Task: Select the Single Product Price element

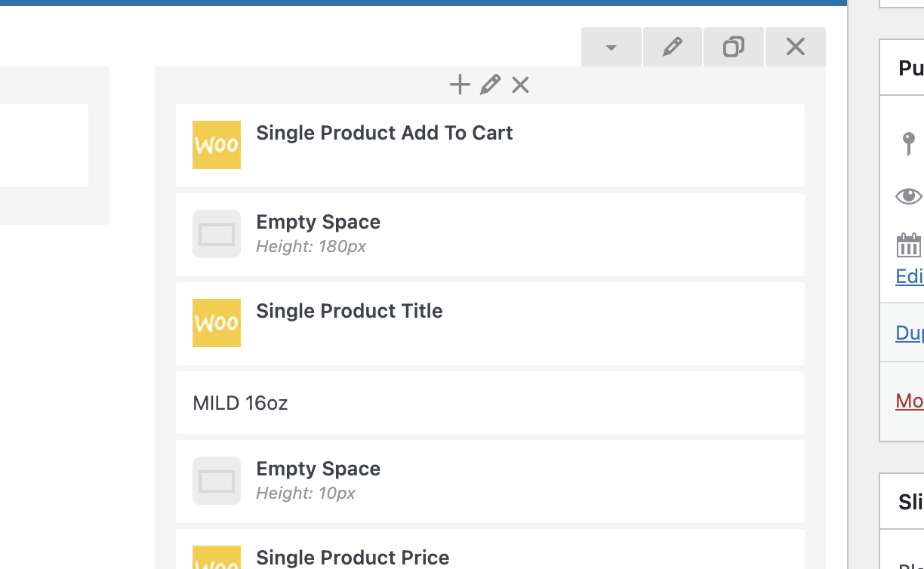Action: (x=353, y=558)
